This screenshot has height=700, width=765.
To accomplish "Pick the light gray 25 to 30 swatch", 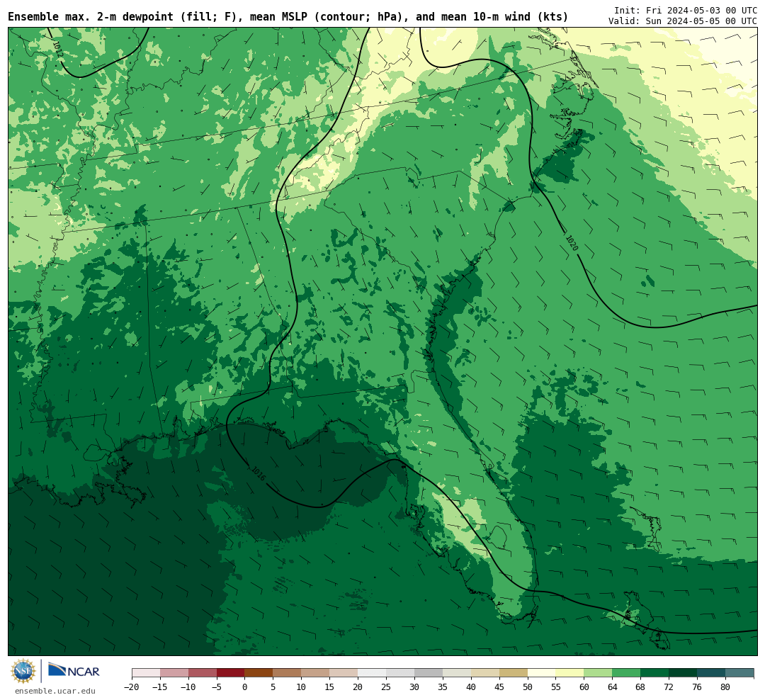I will click(x=400, y=673).
